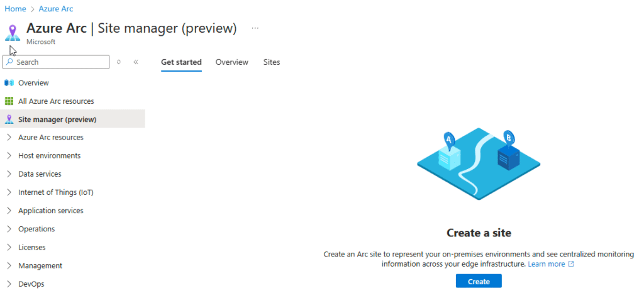
Task: Expand Host environments section
Action: pyautogui.click(x=9, y=155)
